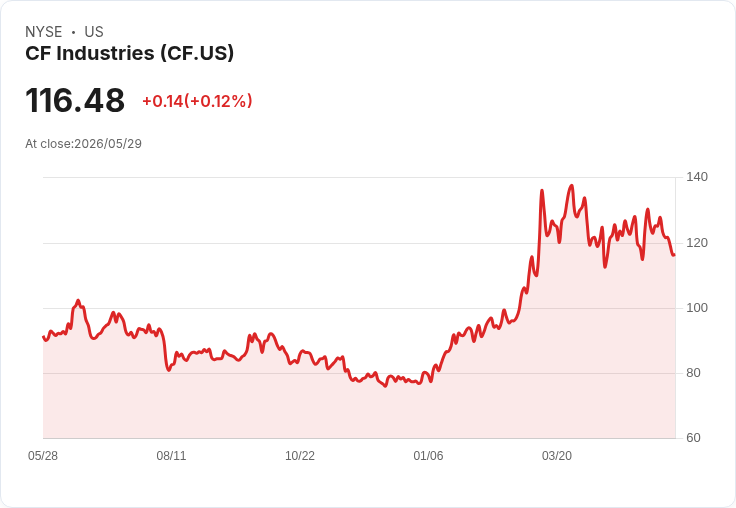Click the 60 price axis label
This screenshot has height=508, width=736.
(x=693, y=438)
